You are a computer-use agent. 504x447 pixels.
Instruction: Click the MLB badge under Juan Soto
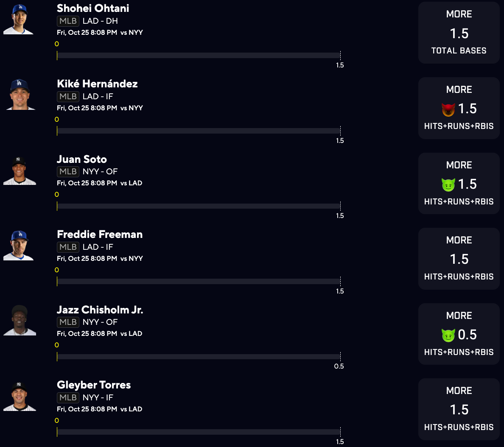point(68,171)
